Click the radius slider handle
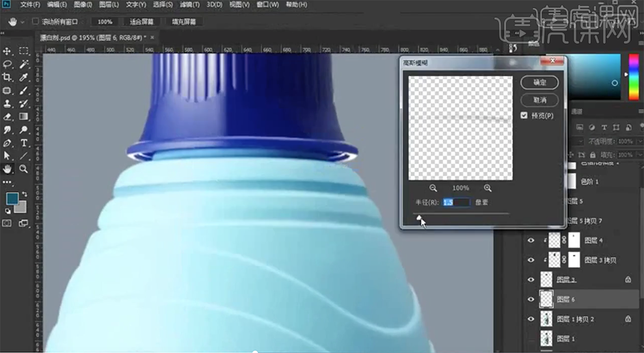Viewport: 644px width, 353px height. pyautogui.click(x=419, y=218)
